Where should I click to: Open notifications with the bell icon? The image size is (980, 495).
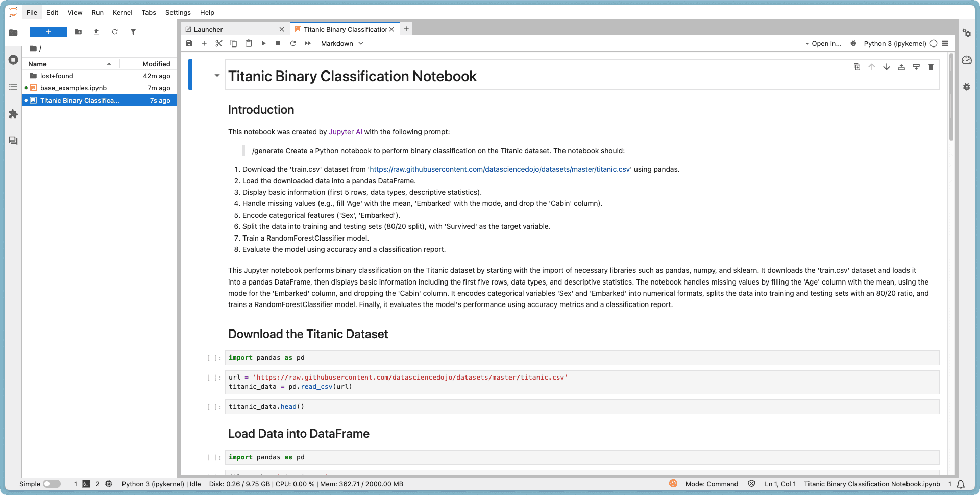tap(961, 484)
